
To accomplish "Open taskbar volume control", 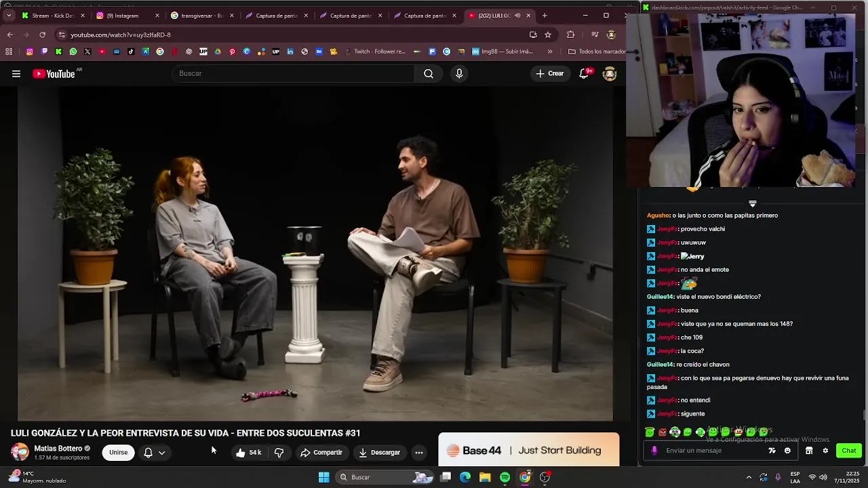I will pyautogui.click(x=823, y=477).
